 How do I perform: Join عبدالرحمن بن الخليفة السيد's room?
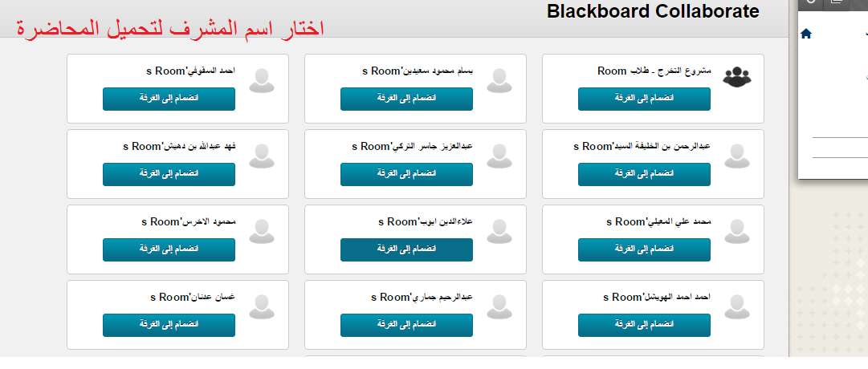coord(644,174)
